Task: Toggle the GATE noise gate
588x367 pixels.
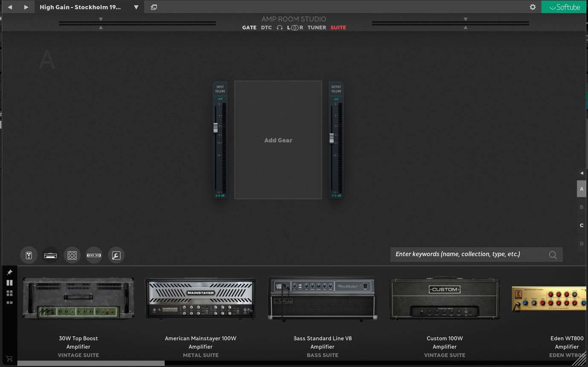Action: coord(249,28)
